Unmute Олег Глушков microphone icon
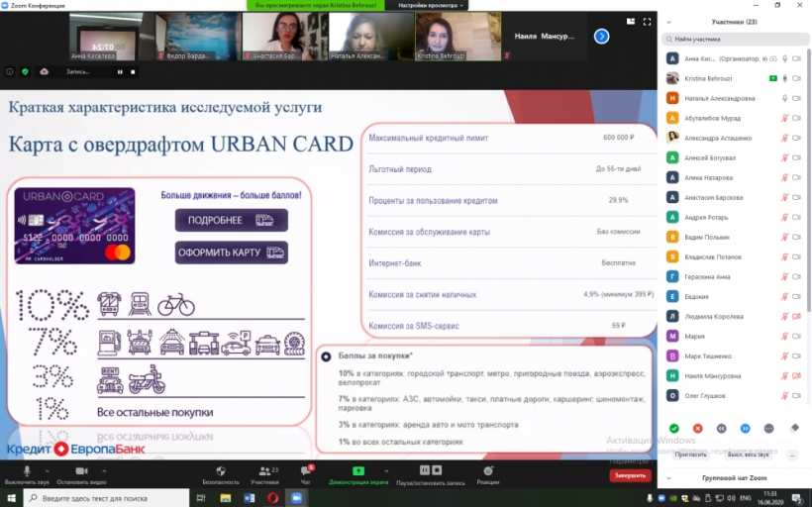Screen dimensions: 812x507 (784, 396)
